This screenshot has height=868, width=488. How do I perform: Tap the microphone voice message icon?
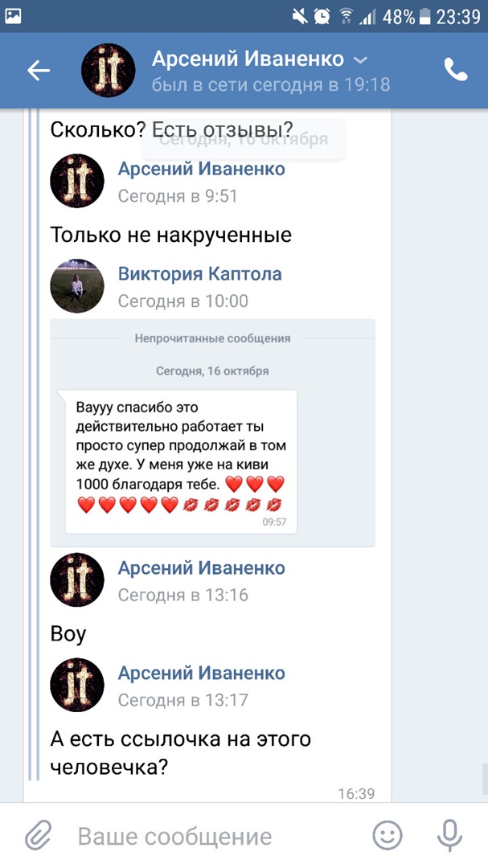coord(451,836)
